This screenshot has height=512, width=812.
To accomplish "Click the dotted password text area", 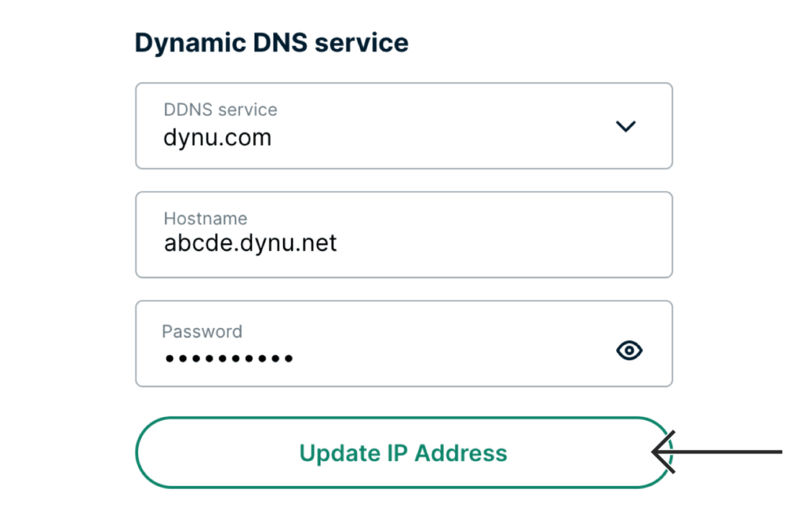I will coord(230,358).
